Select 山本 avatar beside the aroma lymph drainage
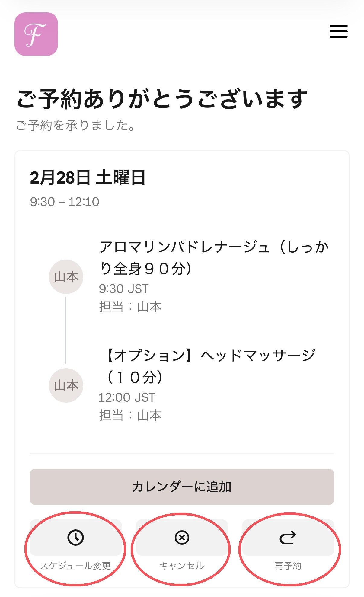 click(66, 277)
